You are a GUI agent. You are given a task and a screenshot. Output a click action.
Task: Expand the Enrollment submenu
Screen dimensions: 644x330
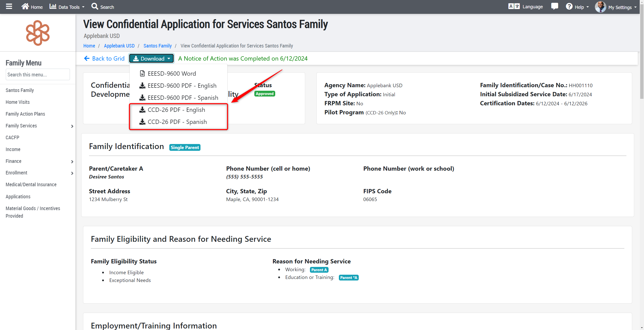pyautogui.click(x=72, y=173)
